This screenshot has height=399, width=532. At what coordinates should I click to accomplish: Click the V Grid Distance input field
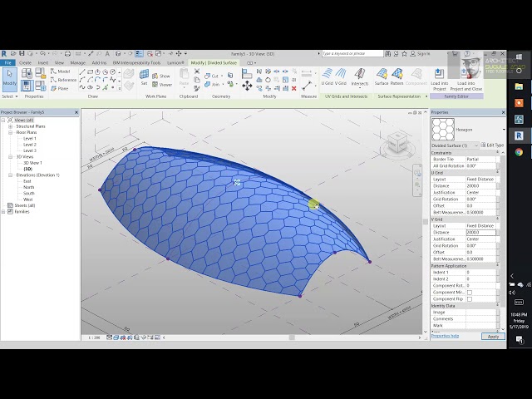[x=480, y=233]
